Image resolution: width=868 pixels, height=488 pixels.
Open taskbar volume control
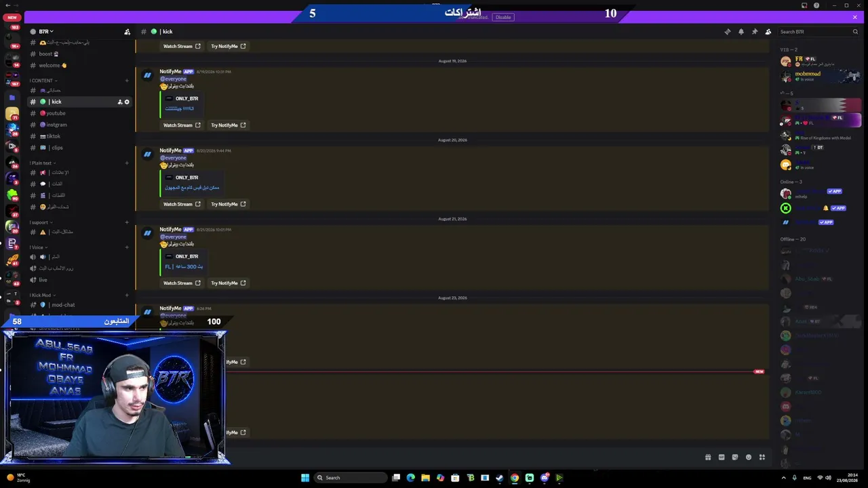click(828, 478)
